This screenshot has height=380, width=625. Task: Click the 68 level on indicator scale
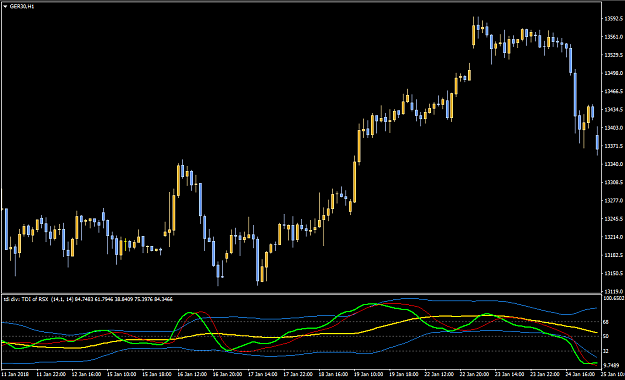tap(606, 322)
